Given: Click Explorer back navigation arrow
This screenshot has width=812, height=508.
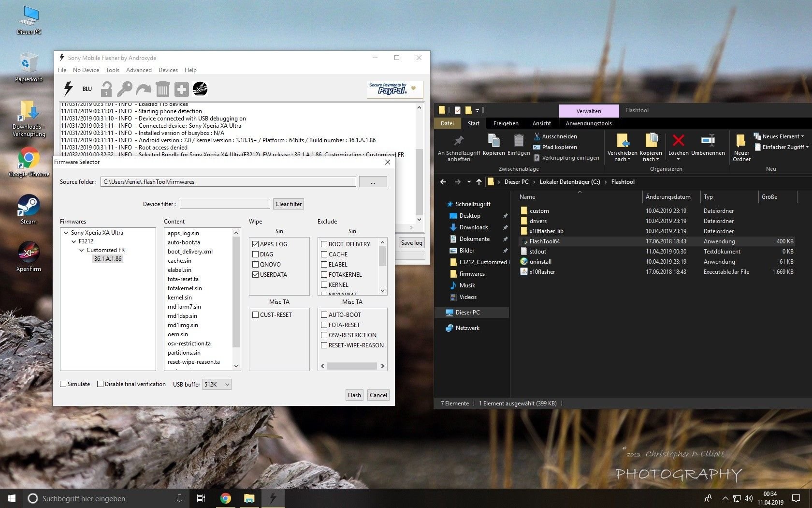Looking at the screenshot, I should 443,182.
